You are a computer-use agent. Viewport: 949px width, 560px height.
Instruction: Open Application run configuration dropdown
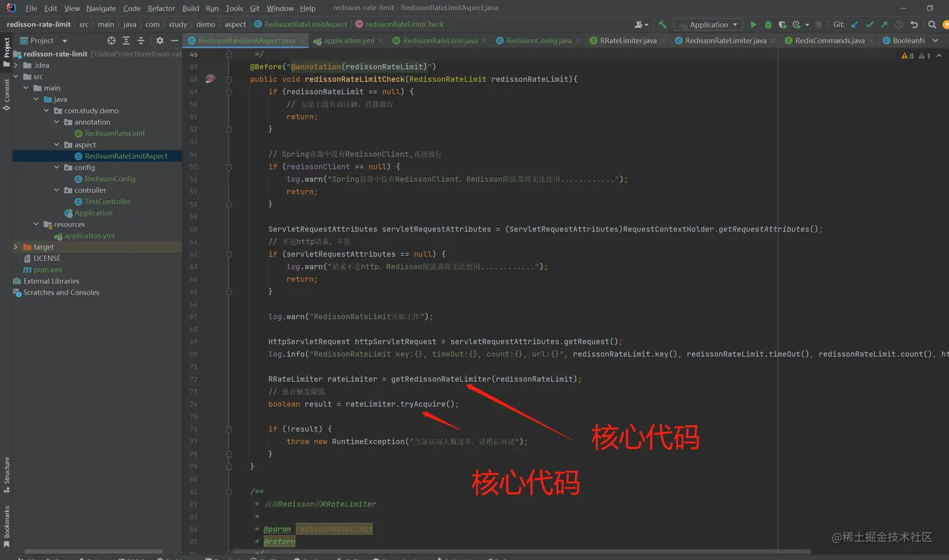pyautogui.click(x=708, y=24)
